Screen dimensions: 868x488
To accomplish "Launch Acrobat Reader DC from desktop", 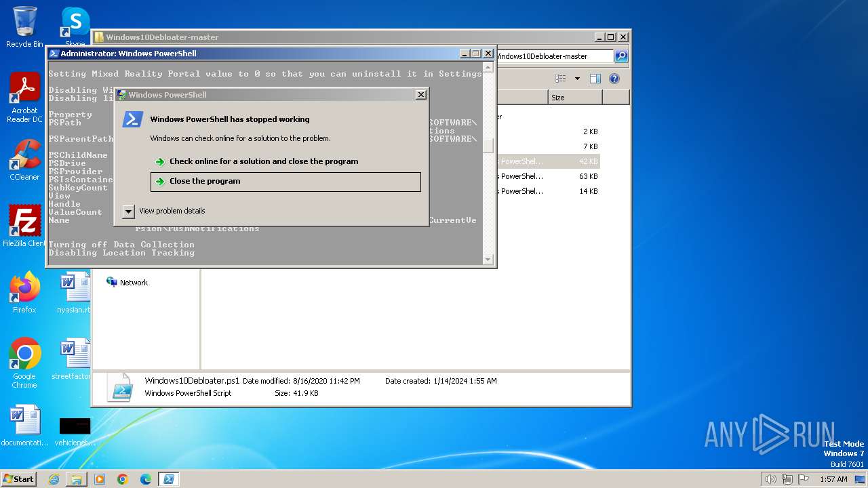I will (24, 98).
